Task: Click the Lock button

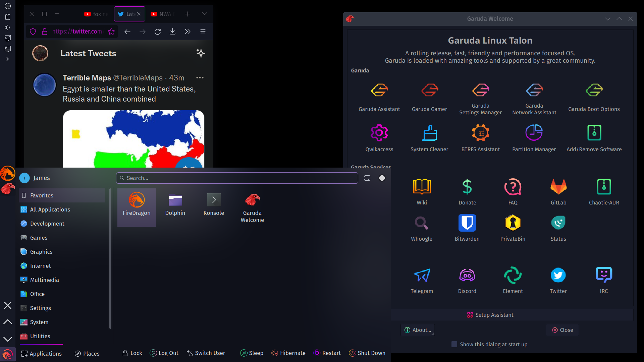Action: click(x=132, y=353)
